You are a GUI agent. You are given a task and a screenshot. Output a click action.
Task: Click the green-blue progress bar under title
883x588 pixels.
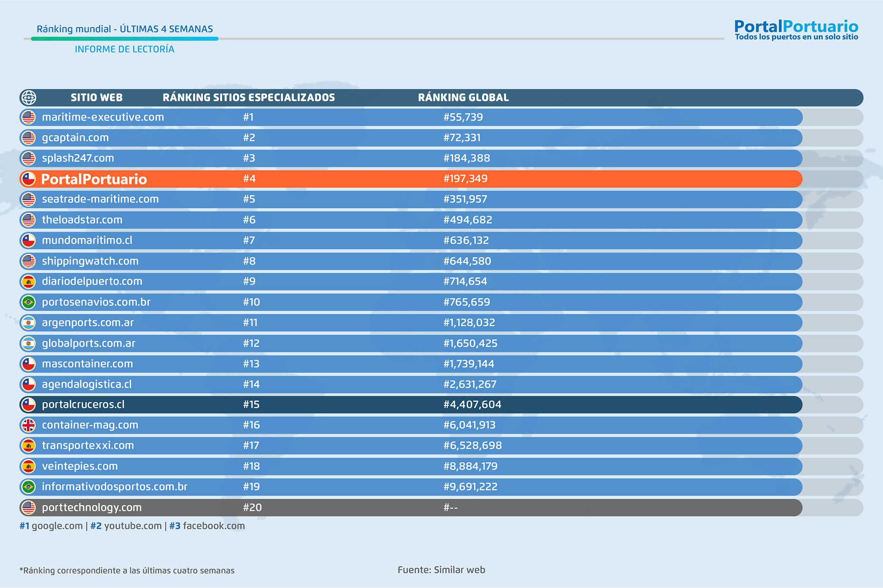click(125, 39)
